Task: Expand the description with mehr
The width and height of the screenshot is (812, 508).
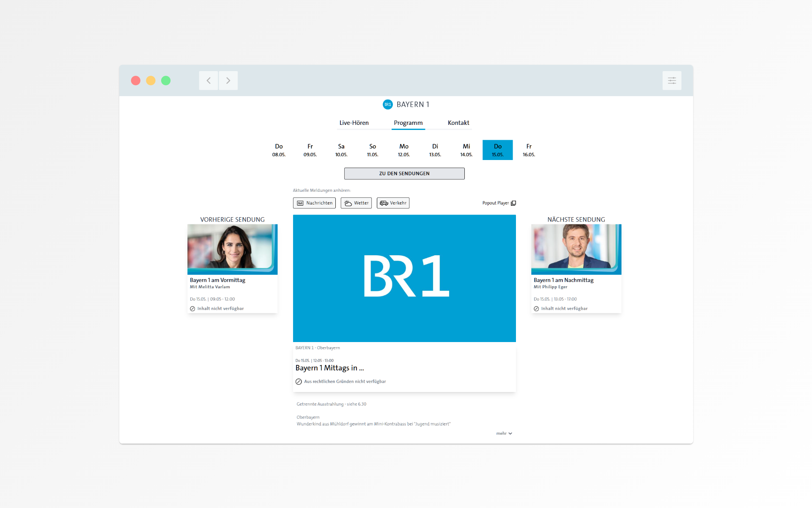Action: click(504, 433)
